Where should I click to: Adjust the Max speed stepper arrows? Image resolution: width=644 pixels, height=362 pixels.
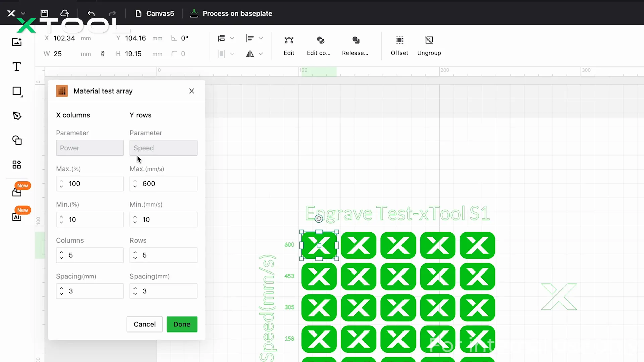coord(135,184)
